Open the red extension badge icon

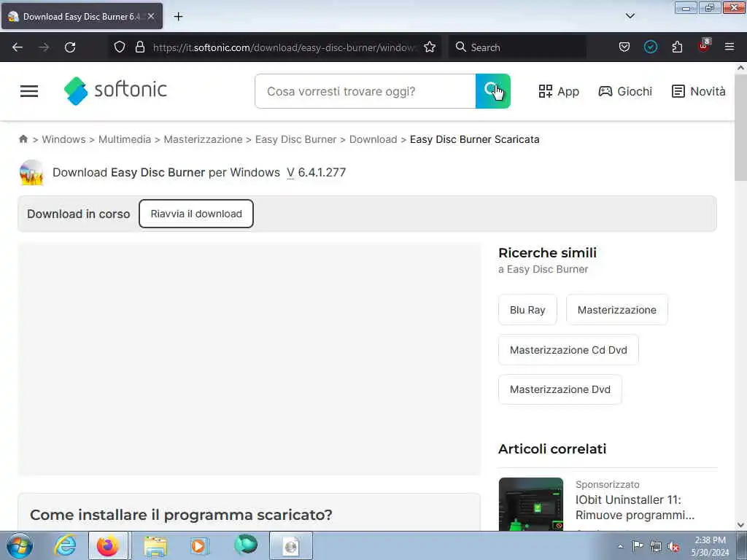[x=704, y=45]
